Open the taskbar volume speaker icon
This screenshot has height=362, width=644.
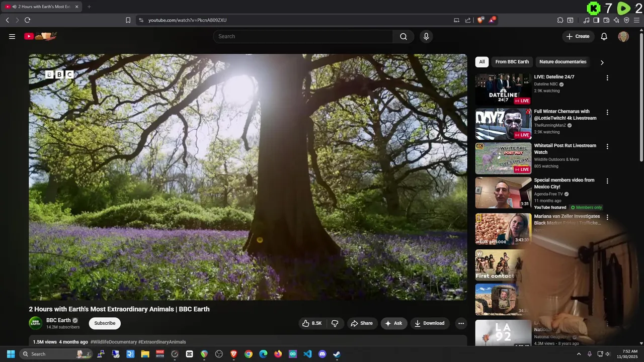click(608, 354)
